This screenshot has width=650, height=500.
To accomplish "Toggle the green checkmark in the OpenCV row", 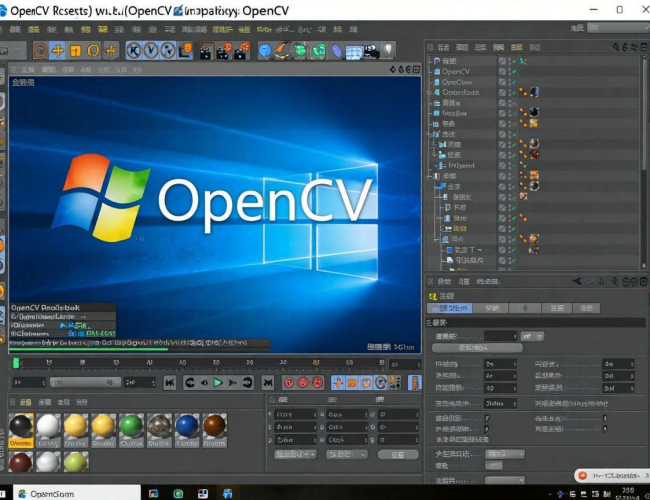I will 514,71.
